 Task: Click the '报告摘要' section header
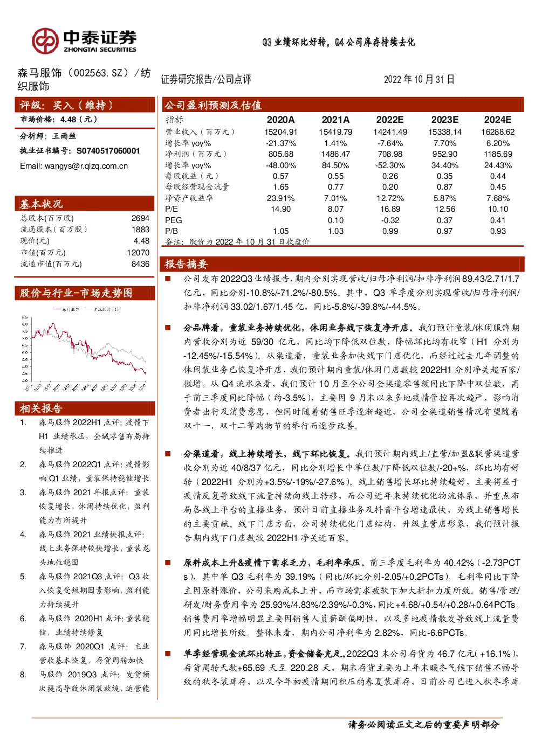click(x=342, y=263)
